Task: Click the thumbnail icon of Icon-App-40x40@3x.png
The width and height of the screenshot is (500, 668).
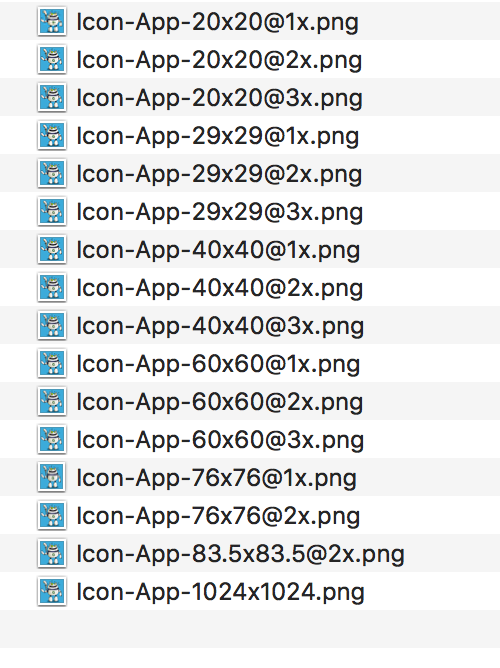Action: pos(52,325)
